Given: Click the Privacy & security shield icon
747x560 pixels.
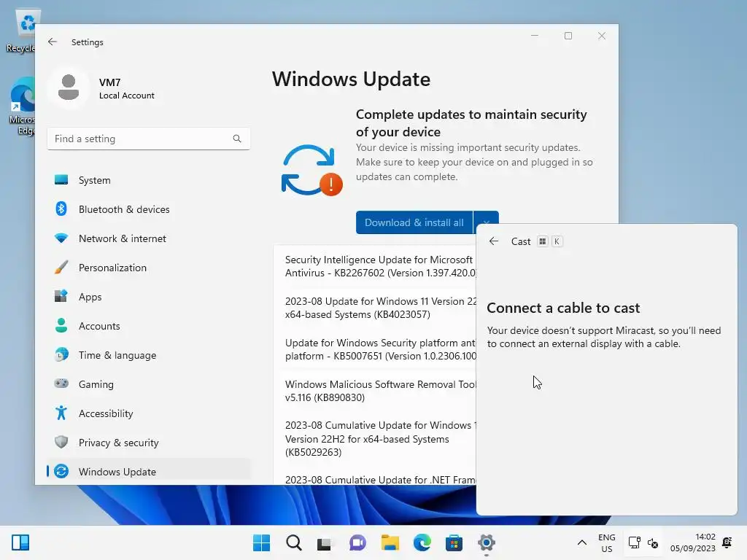Looking at the screenshot, I should point(61,442).
